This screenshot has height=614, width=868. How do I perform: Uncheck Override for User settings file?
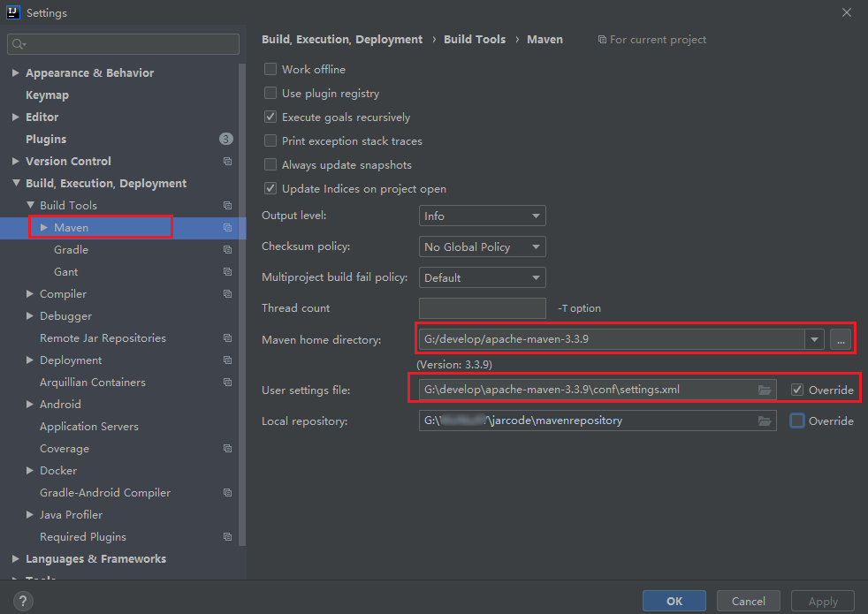797,390
